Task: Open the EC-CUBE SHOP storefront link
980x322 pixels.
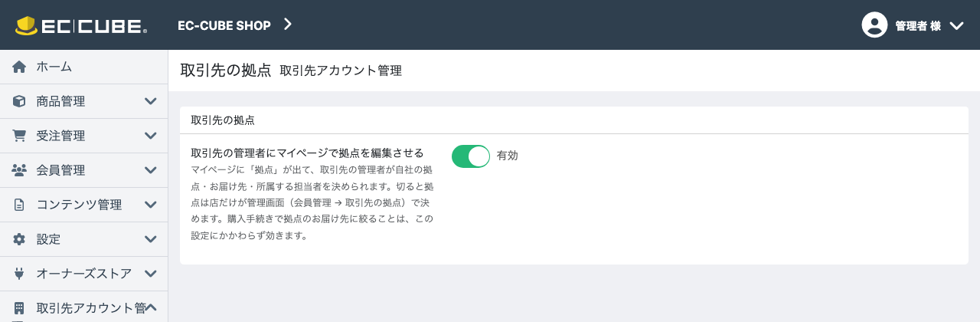Action: coord(224,25)
